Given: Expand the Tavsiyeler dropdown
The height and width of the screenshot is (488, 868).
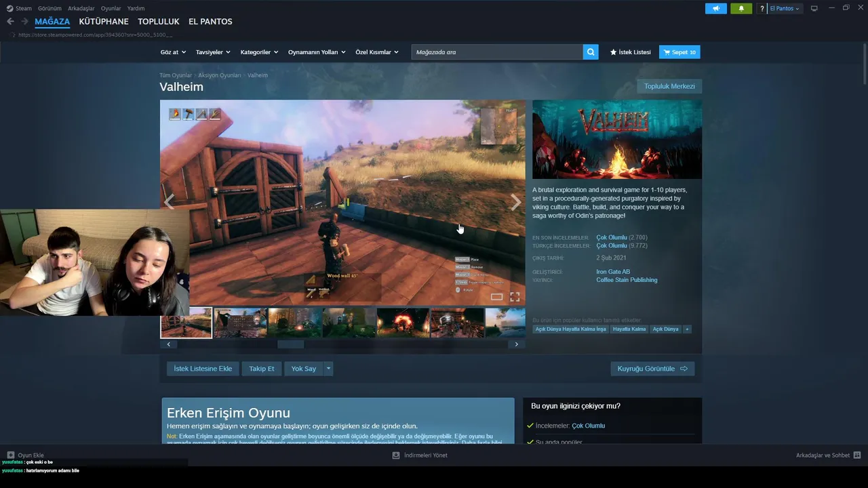Looking at the screenshot, I should (x=213, y=52).
